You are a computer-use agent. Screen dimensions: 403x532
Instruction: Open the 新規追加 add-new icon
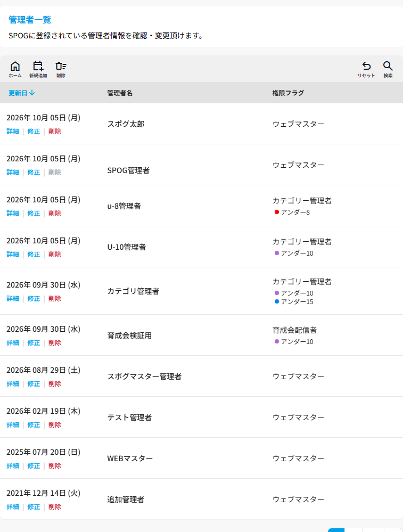pyautogui.click(x=38, y=70)
